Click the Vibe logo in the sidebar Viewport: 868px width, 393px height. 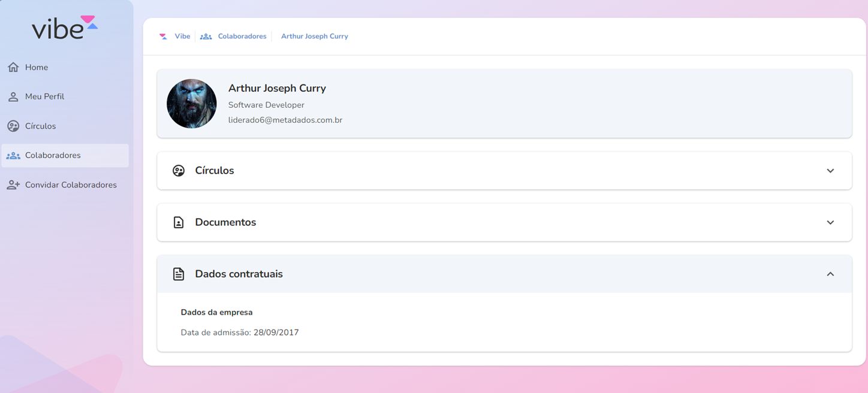click(65, 28)
